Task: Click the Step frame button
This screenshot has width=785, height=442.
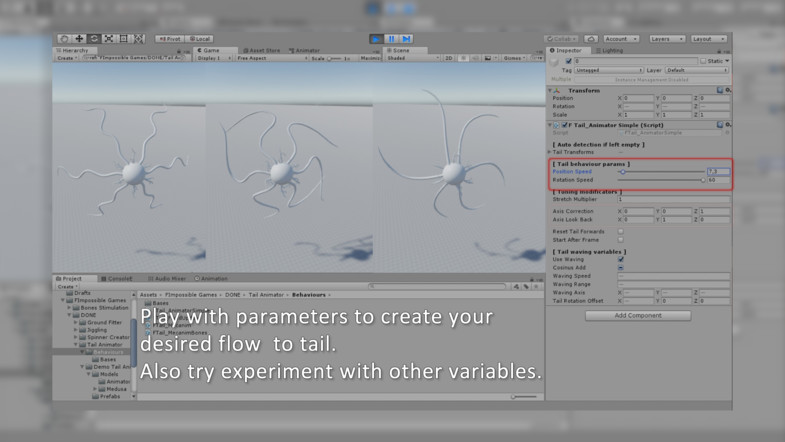Action: pos(407,39)
